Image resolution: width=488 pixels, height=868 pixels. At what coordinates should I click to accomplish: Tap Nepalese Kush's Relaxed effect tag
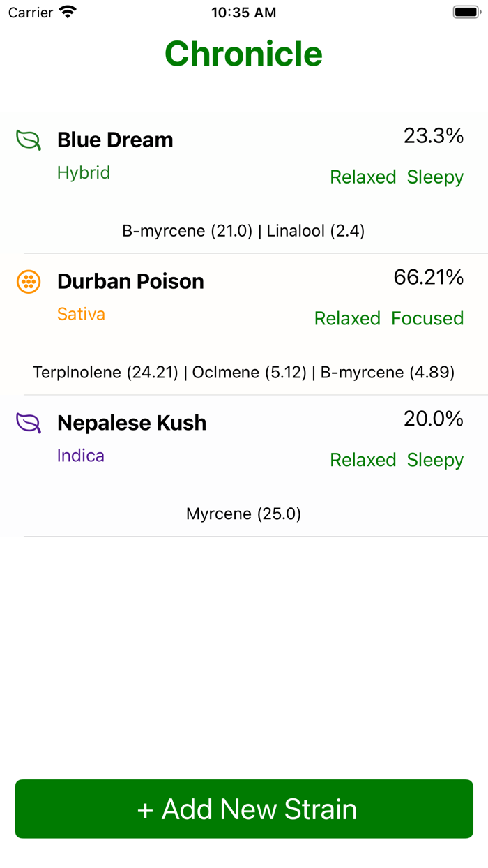coord(363,461)
